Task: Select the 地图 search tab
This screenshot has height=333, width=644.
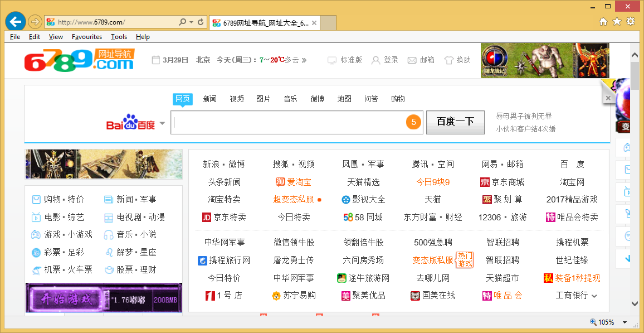Action: point(344,99)
